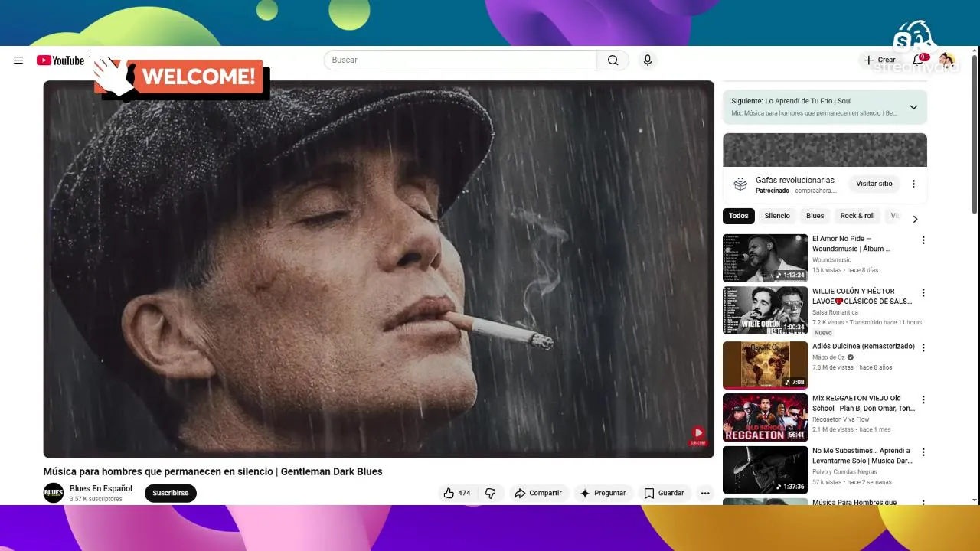Dislike the video with thumbs down
The image size is (980, 551).
(x=491, y=494)
